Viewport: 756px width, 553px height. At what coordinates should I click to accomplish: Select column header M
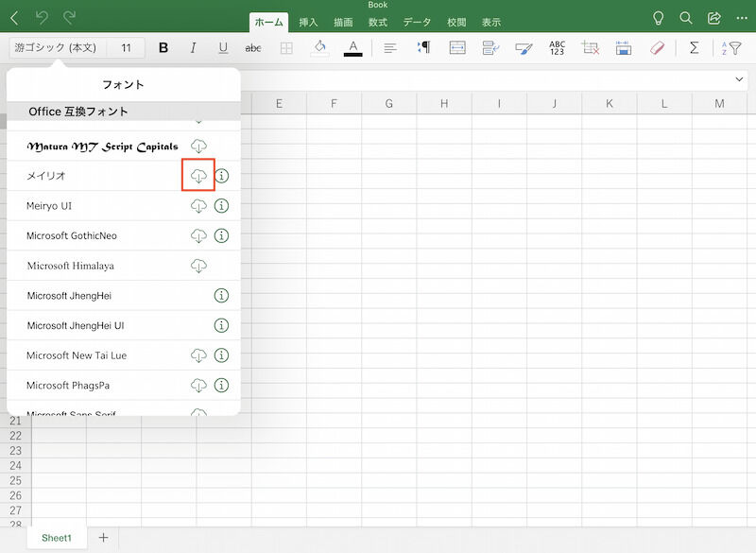pyautogui.click(x=719, y=103)
